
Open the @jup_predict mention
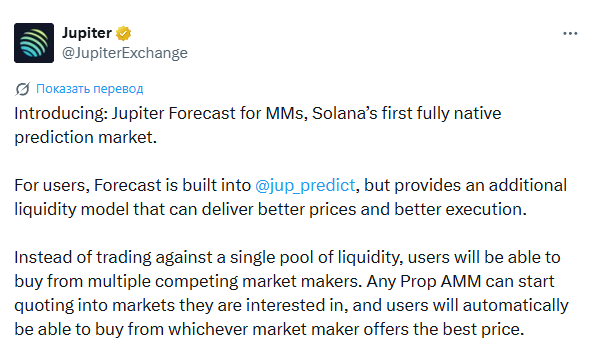pyautogui.click(x=305, y=185)
